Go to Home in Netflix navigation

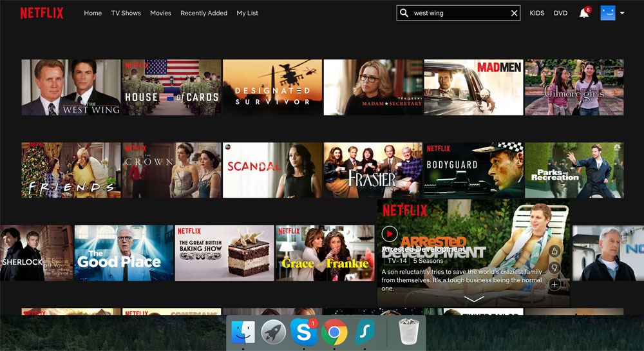(93, 13)
